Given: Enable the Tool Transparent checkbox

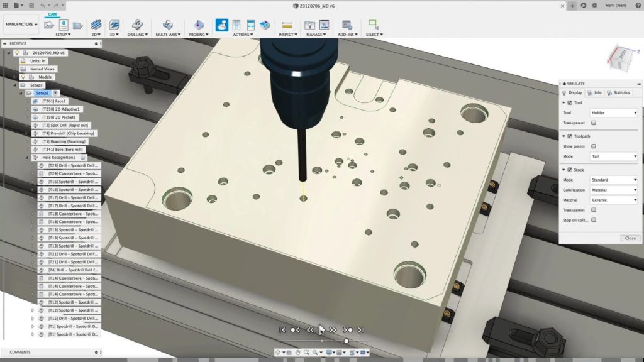Looking at the screenshot, I should pyautogui.click(x=594, y=123).
